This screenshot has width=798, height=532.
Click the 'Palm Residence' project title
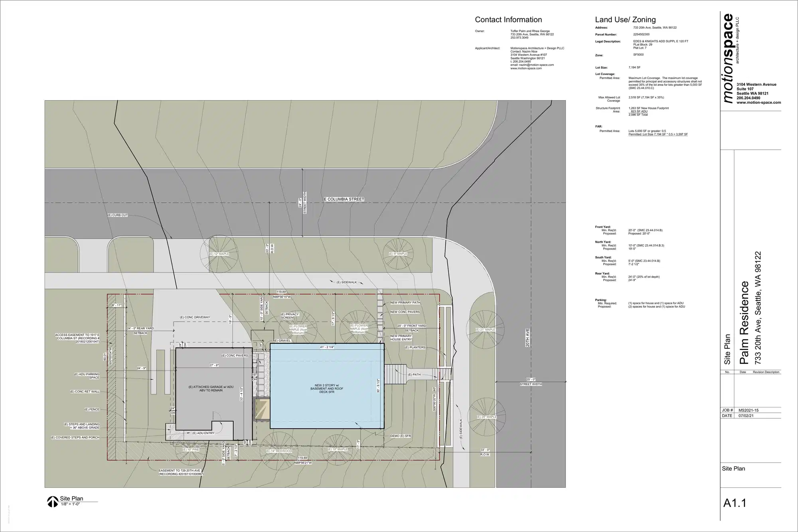[x=744, y=323]
